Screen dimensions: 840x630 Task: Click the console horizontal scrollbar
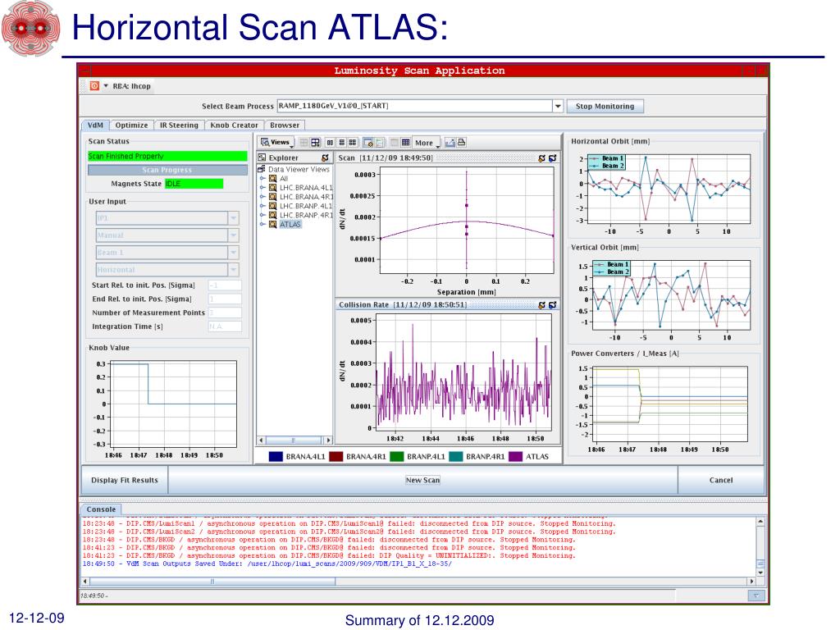click(418, 582)
